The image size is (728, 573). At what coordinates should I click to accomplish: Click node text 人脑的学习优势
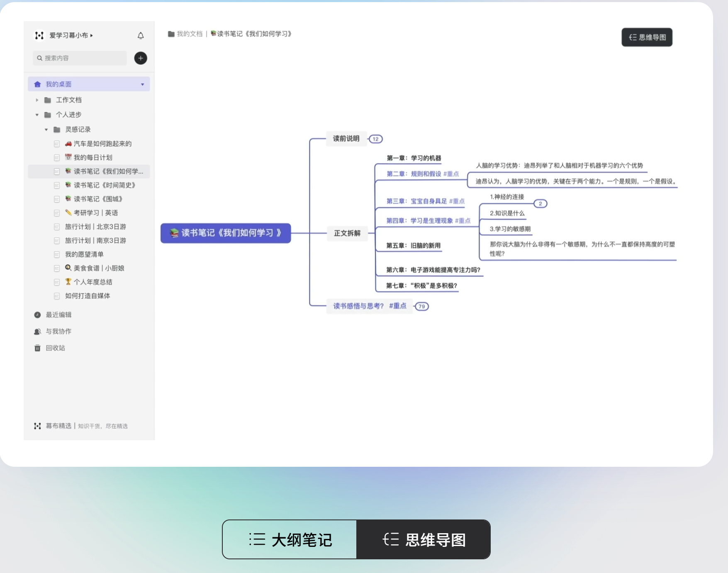pyautogui.click(x=560, y=166)
